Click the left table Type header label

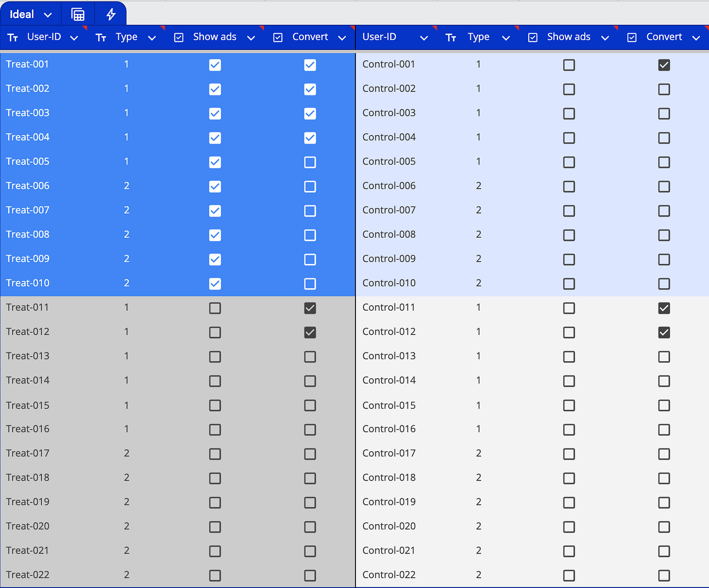point(127,37)
